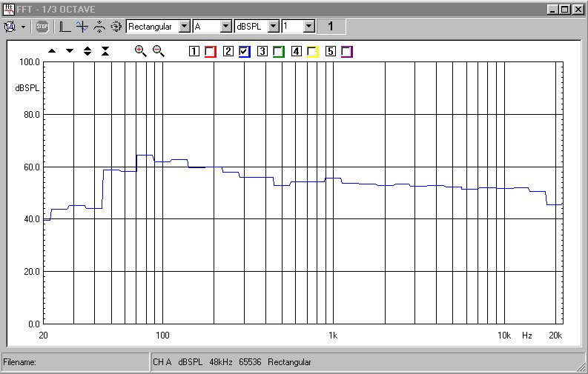Click the shift graph down arrow
This screenshot has width=588, height=374.
[70, 51]
